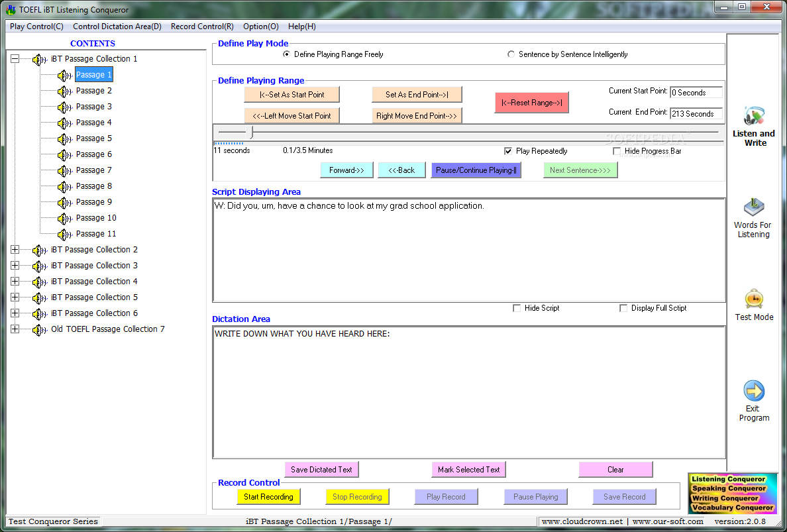
Task: Click Save Dictated Text button
Action: click(322, 470)
